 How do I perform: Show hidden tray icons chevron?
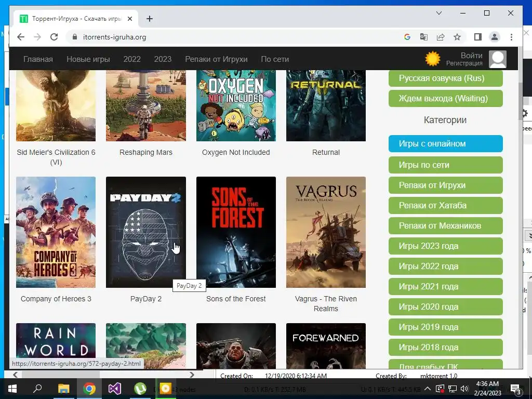428,389
